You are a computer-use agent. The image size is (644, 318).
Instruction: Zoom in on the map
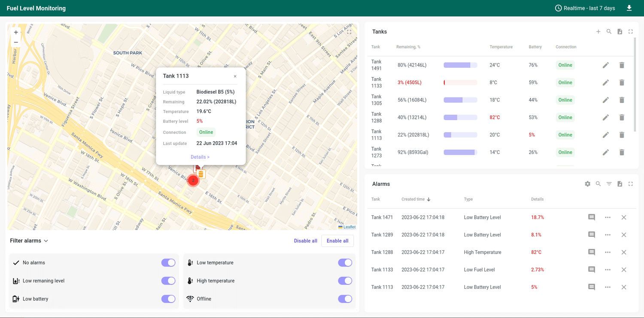click(x=16, y=32)
